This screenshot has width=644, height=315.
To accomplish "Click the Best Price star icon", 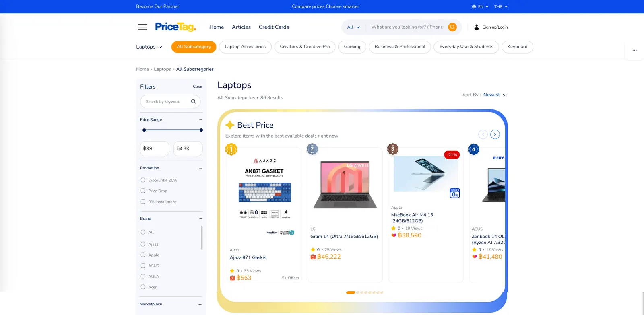I will click(x=230, y=125).
